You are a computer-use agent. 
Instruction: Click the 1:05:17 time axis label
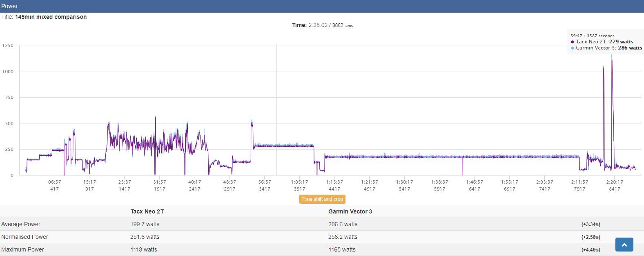coord(299,182)
